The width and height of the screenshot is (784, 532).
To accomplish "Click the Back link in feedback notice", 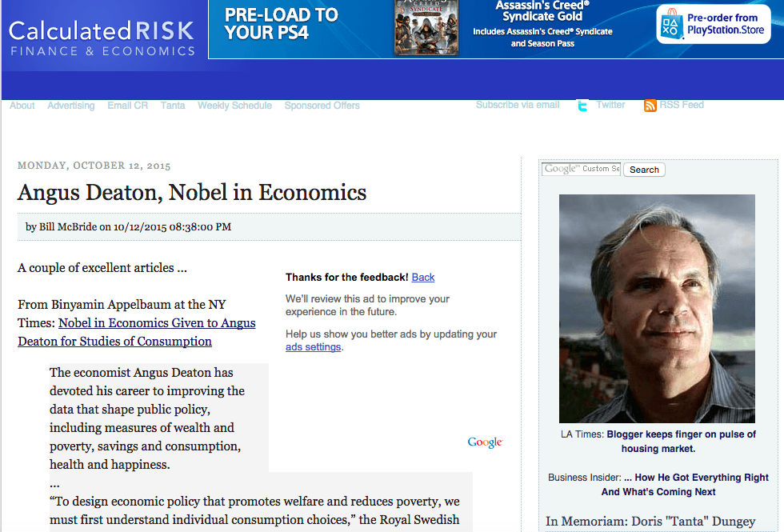I will pyautogui.click(x=423, y=277).
